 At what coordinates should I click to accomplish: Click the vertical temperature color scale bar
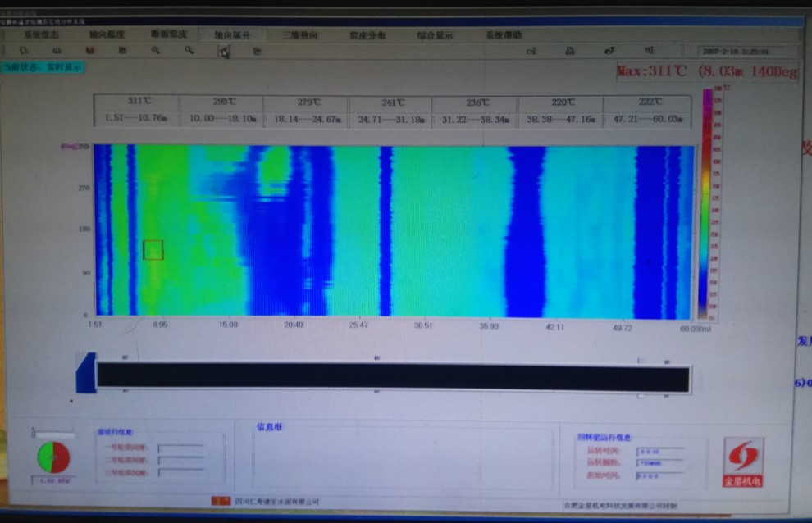pyautogui.click(x=706, y=203)
